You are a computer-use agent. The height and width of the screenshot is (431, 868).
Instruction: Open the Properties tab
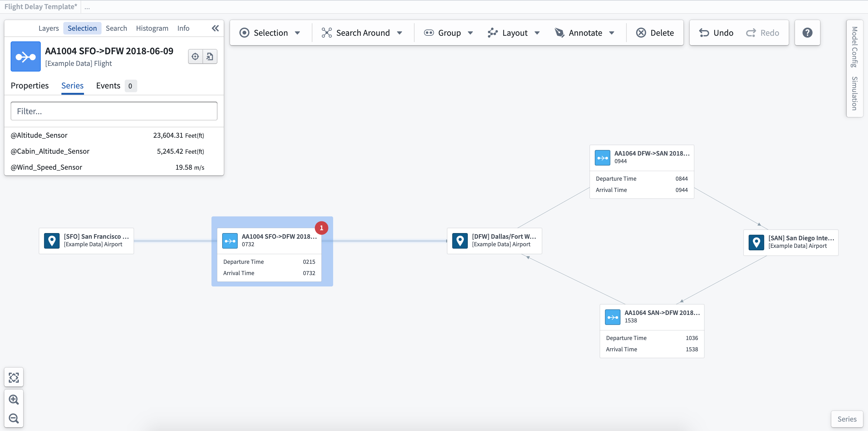pyautogui.click(x=30, y=86)
